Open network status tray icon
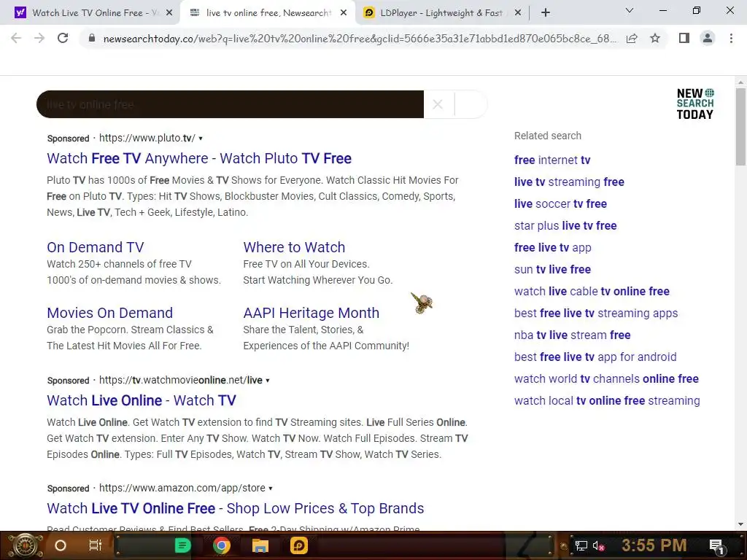Image resolution: width=747 pixels, height=560 pixels. [x=581, y=545]
